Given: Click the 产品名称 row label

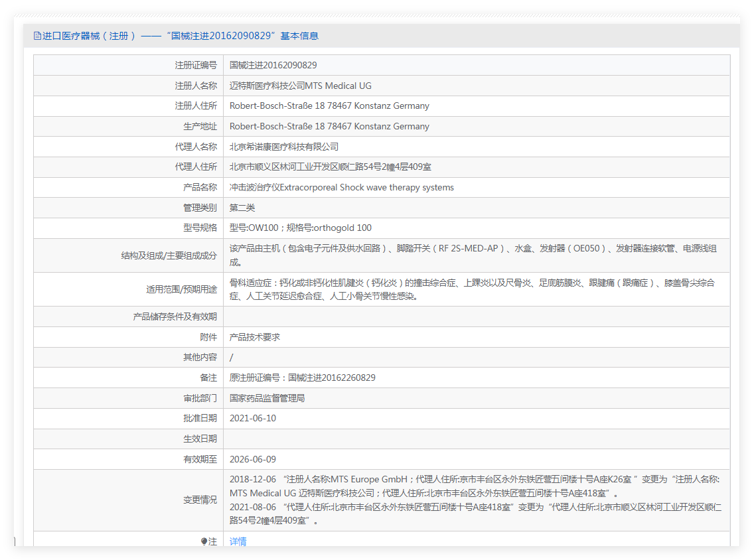Looking at the screenshot, I should (200, 188).
